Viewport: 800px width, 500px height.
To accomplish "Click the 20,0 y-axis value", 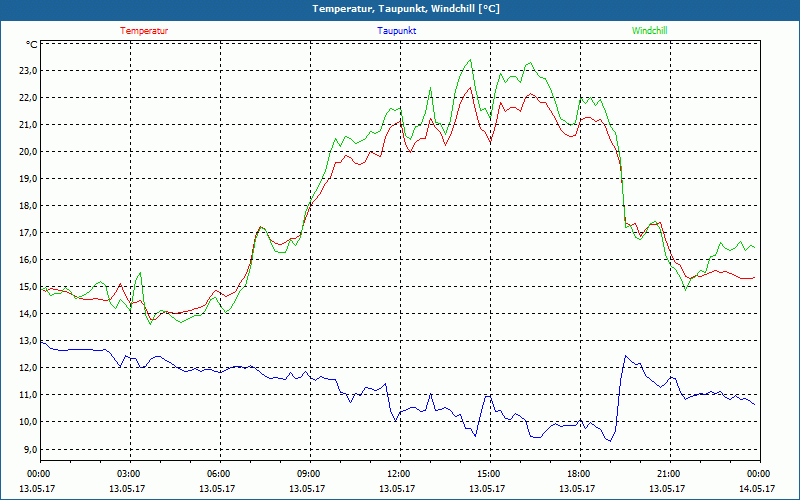I will pos(28,152).
